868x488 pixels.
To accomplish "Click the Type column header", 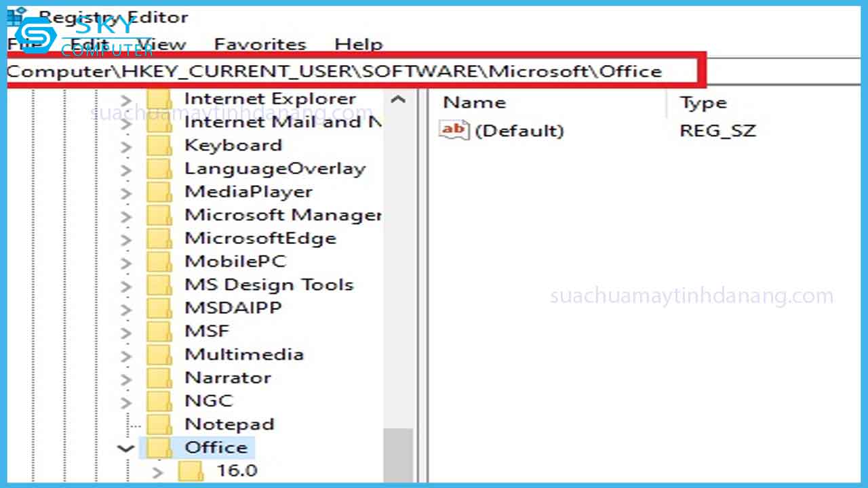I will click(x=704, y=103).
